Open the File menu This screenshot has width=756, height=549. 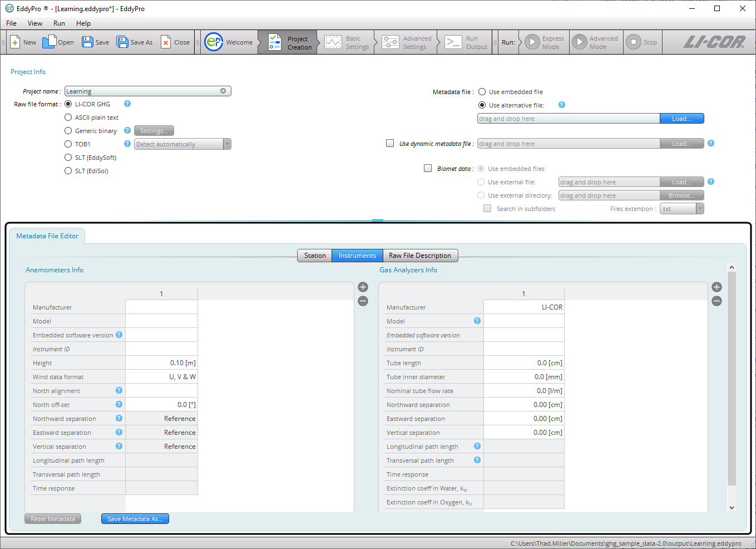11,23
